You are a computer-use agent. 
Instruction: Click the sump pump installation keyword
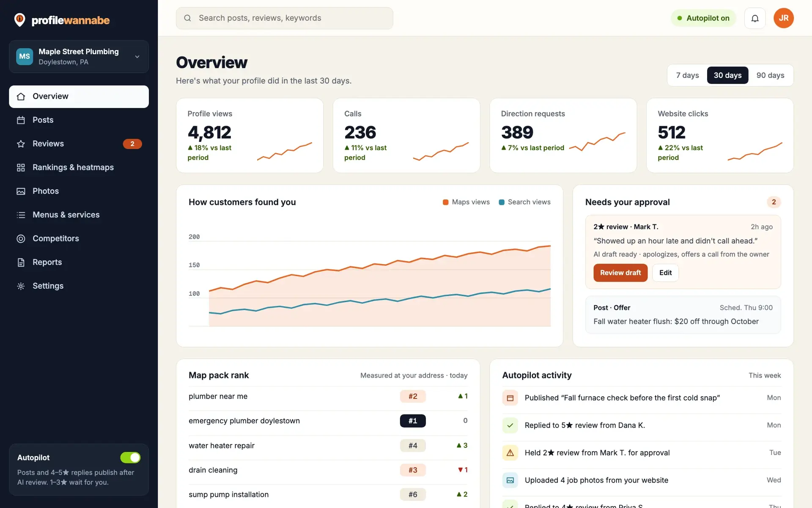click(228, 494)
